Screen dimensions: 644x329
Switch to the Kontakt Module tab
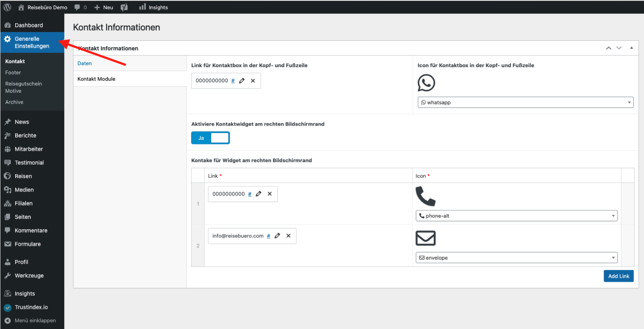point(96,79)
